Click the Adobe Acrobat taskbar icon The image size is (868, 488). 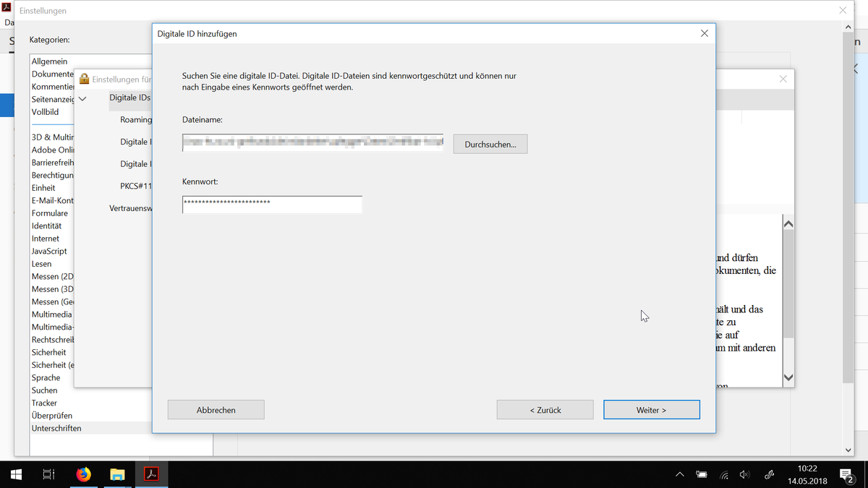click(151, 474)
